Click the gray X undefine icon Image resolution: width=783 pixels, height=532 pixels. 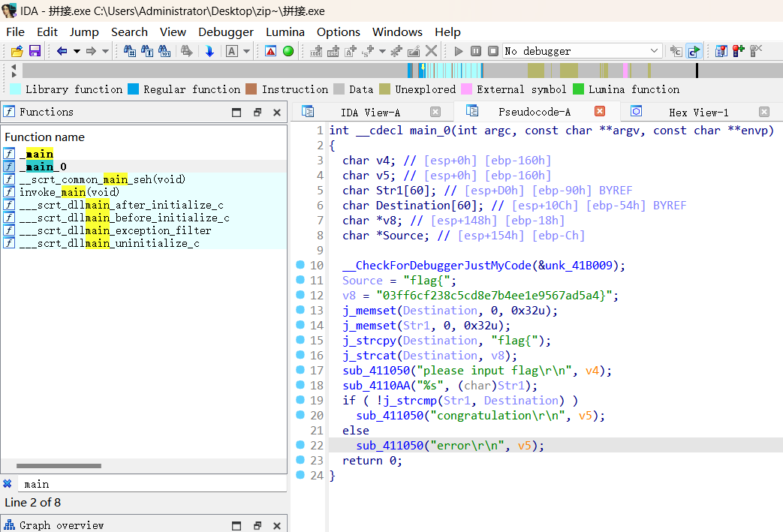click(432, 51)
